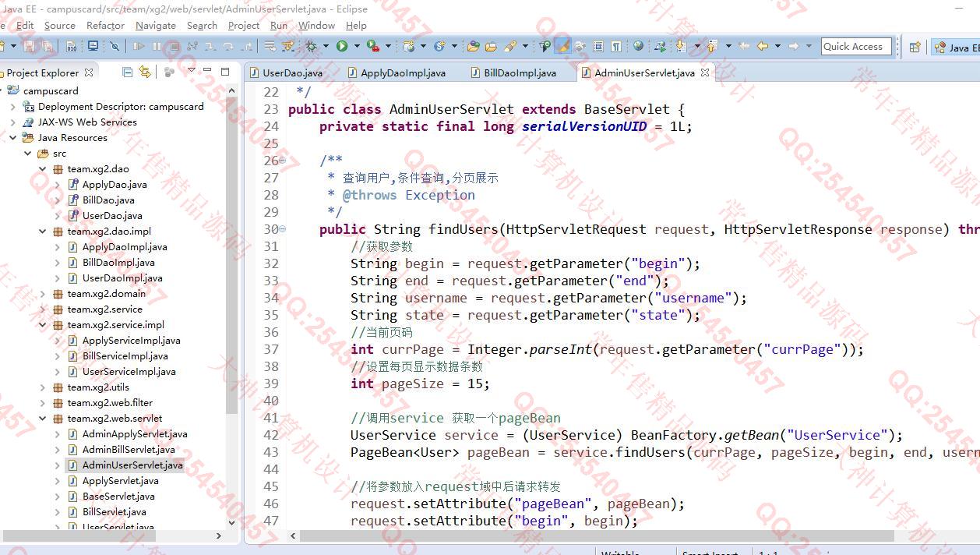980x555 pixels.
Task: Open the Refactor menu
Action: (105, 25)
